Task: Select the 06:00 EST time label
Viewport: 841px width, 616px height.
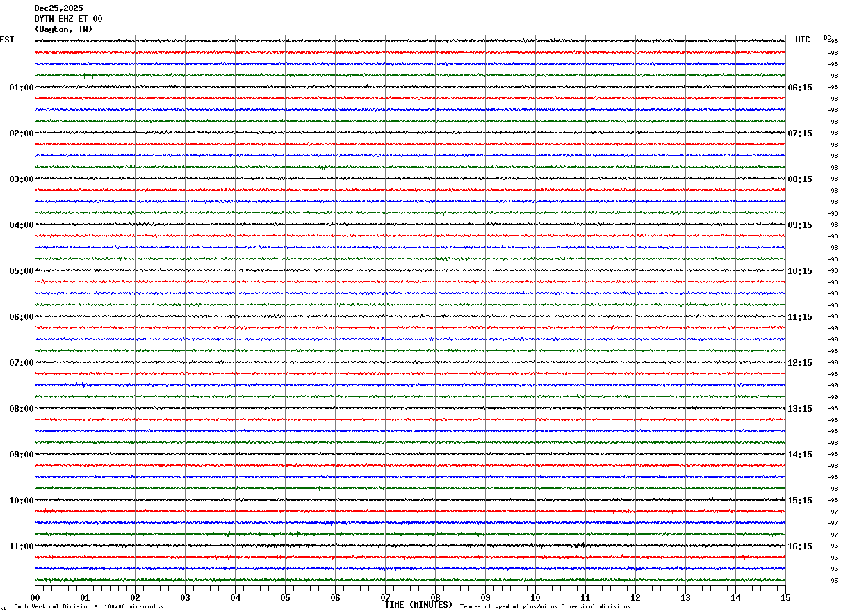Action: (21, 317)
